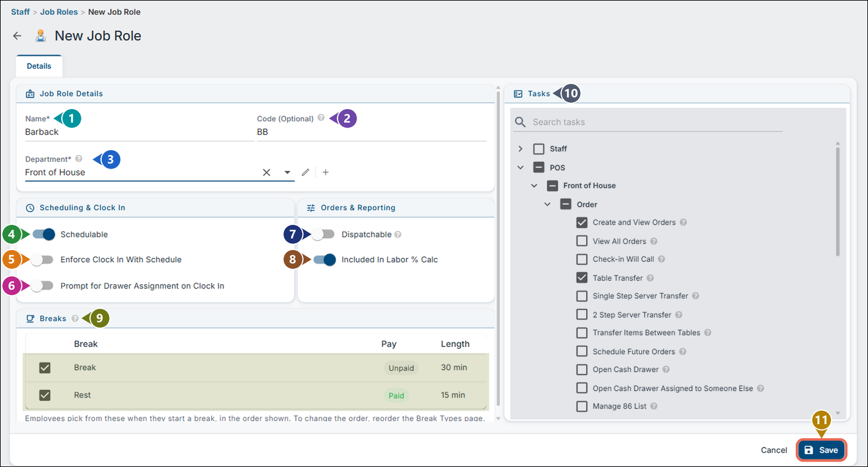Turn off the Schedulable toggle
The width and height of the screenshot is (868, 467).
tap(43, 234)
